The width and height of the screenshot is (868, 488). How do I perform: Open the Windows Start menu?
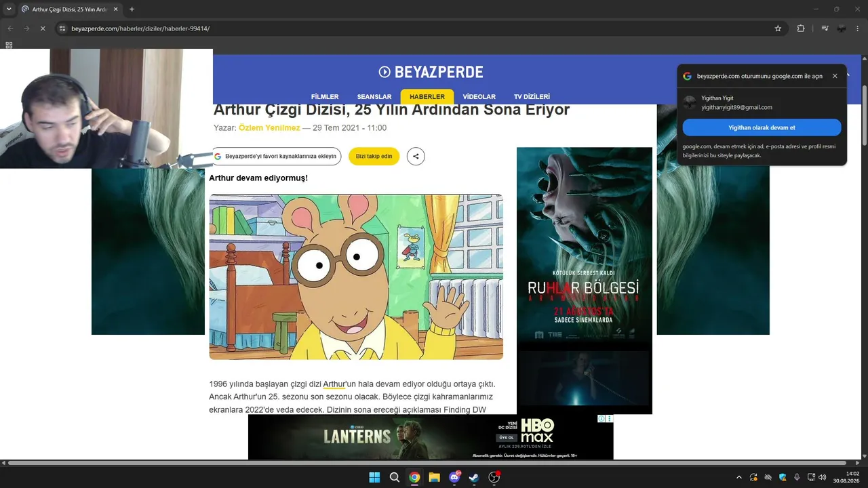click(374, 477)
